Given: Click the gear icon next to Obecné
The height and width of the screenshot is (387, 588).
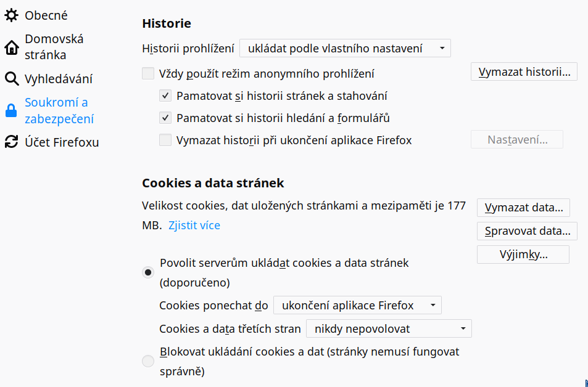Looking at the screenshot, I should click(x=11, y=15).
